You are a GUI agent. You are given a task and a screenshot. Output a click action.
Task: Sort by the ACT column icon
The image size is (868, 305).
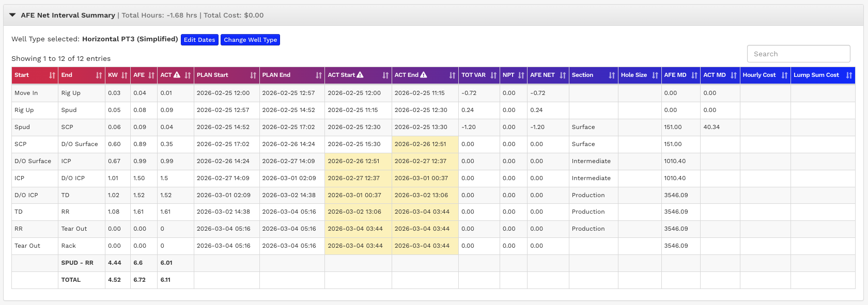pyautogui.click(x=188, y=75)
